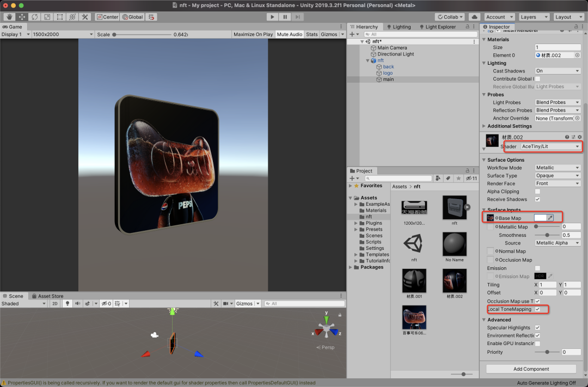Click the Base Map color swatch
The height and width of the screenshot is (387, 588).
(540, 218)
